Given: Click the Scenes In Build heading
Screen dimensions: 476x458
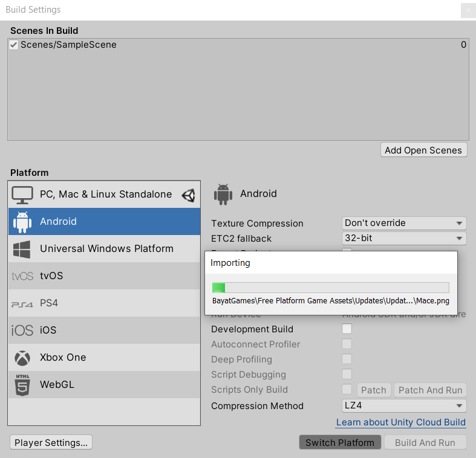Looking at the screenshot, I should (44, 31).
